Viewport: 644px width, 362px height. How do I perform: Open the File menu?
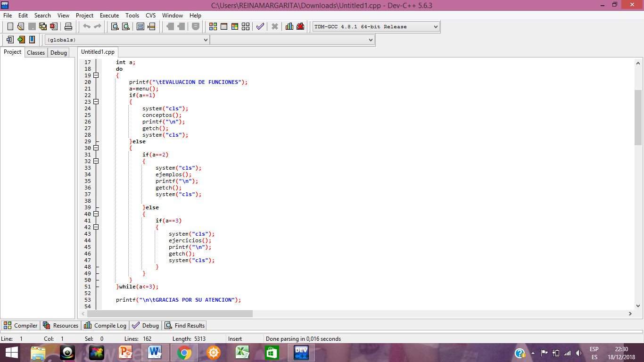click(x=8, y=16)
